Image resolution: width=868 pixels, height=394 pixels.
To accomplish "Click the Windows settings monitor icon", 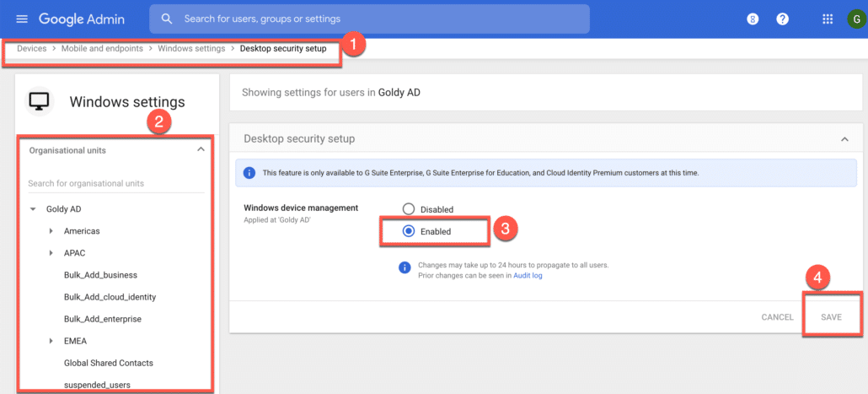I will (40, 101).
